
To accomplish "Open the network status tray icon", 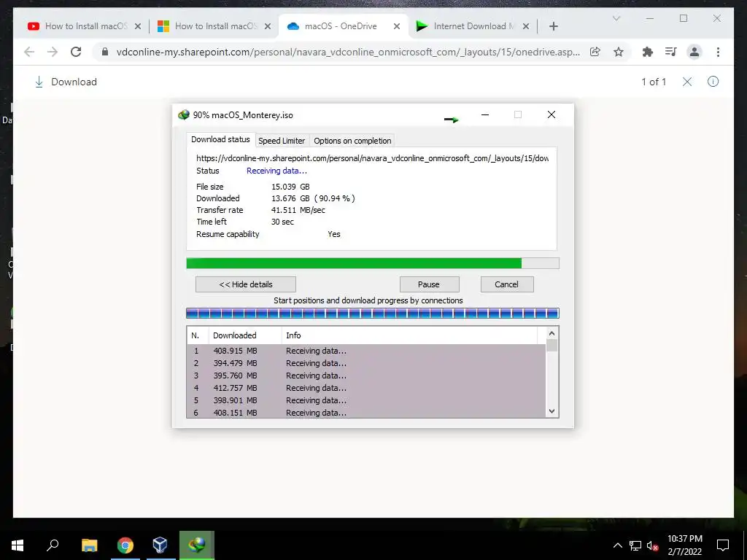I will 635,545.
